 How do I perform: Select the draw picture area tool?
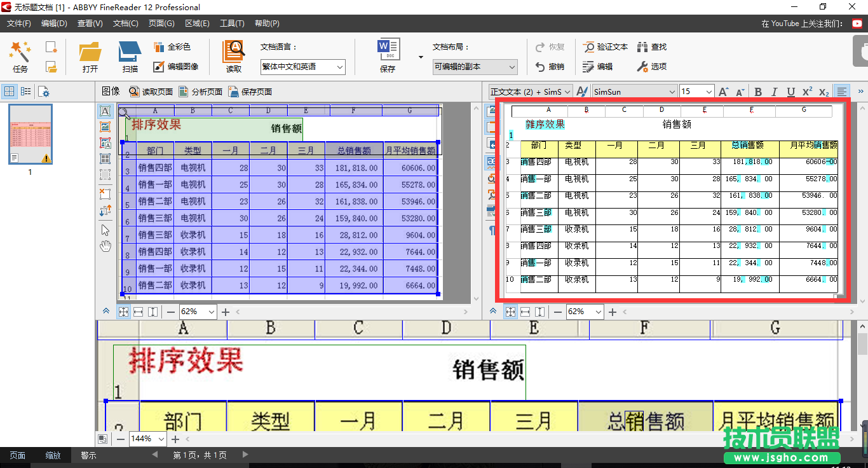pyautogui.click(x=105, y=127)
